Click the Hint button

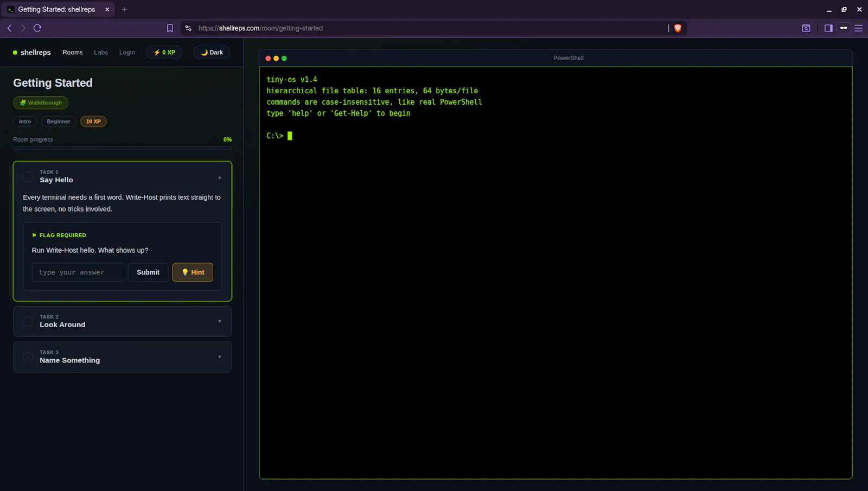(x=193, y=272)
